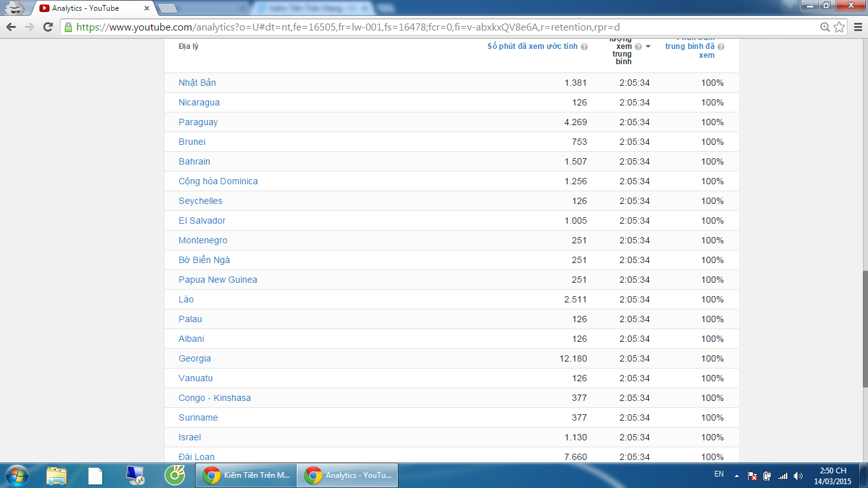868x488 pixels.
Task: Click the zoom magnifier icon in address bar
Action: (x=825, y=27)
